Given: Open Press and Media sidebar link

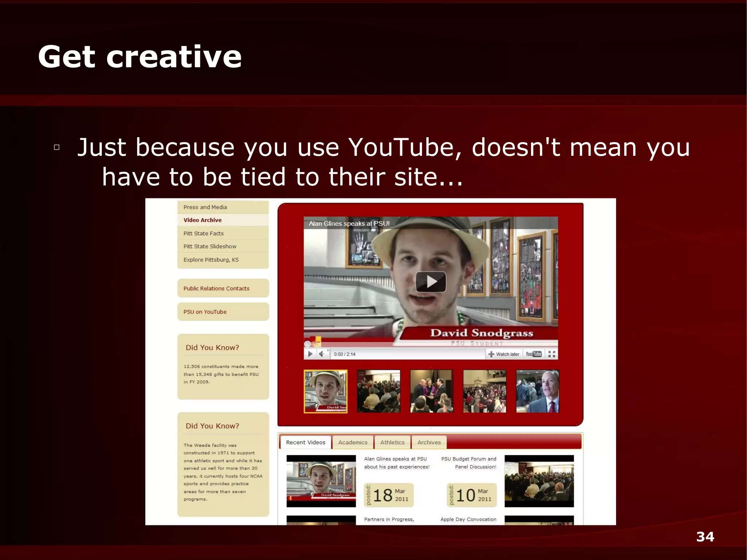Looking at the screenshot, I should pyautogui.click(x=223, y=207).
